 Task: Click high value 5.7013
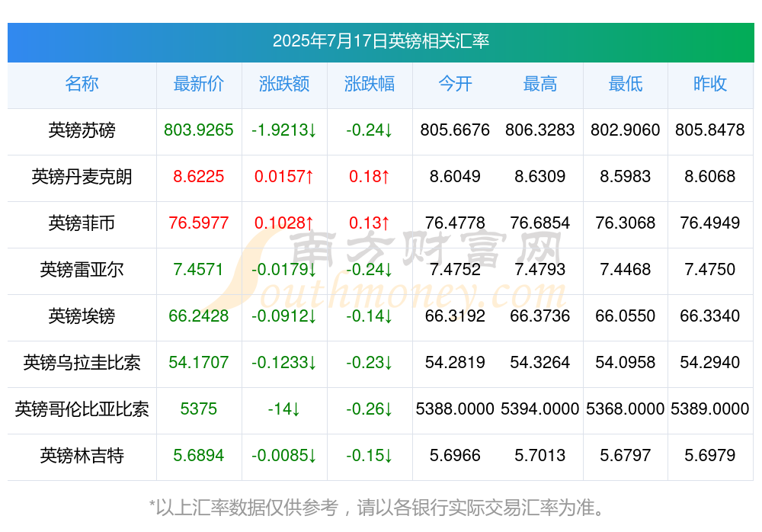540,456
